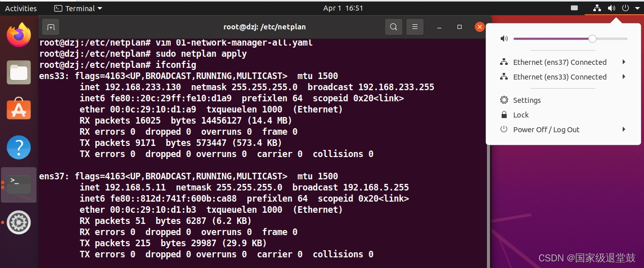This screenshot has width=644, height=268.
Task: Choose Lock from system menu
Action: (x=563, y=115)
